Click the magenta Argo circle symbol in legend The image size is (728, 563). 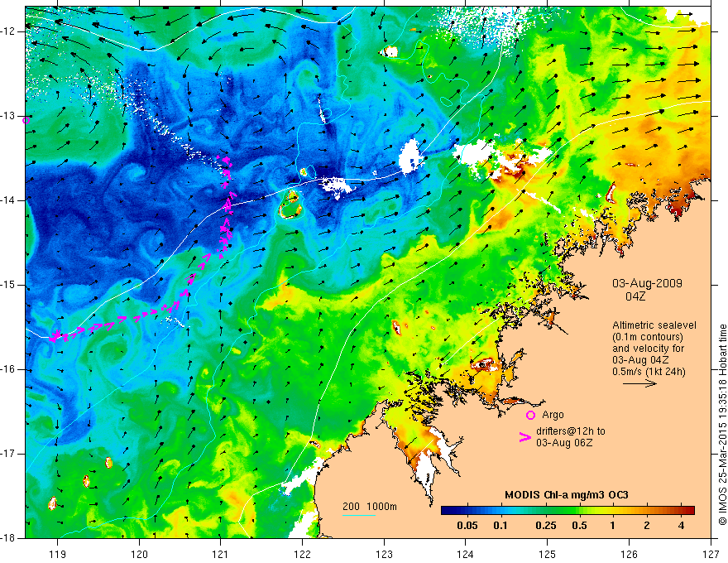(530, 415)
